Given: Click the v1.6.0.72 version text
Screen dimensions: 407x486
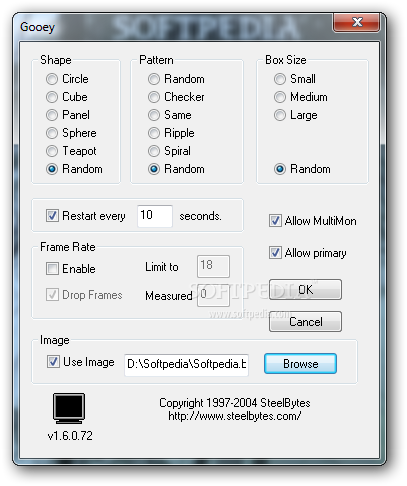Looking at the screenshot, I should coord(70,436).
